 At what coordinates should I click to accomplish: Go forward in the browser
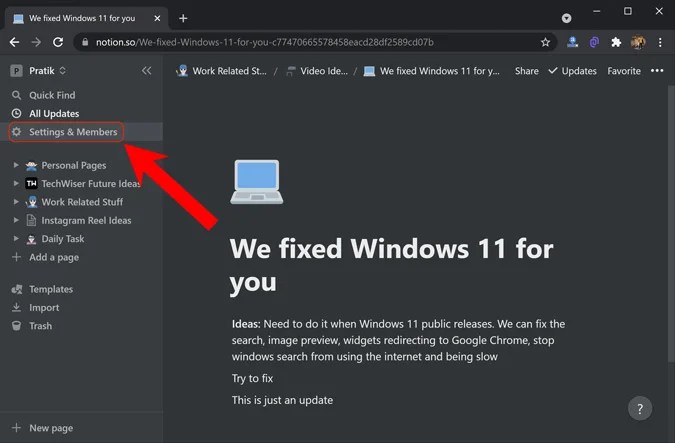coord(36,42)
